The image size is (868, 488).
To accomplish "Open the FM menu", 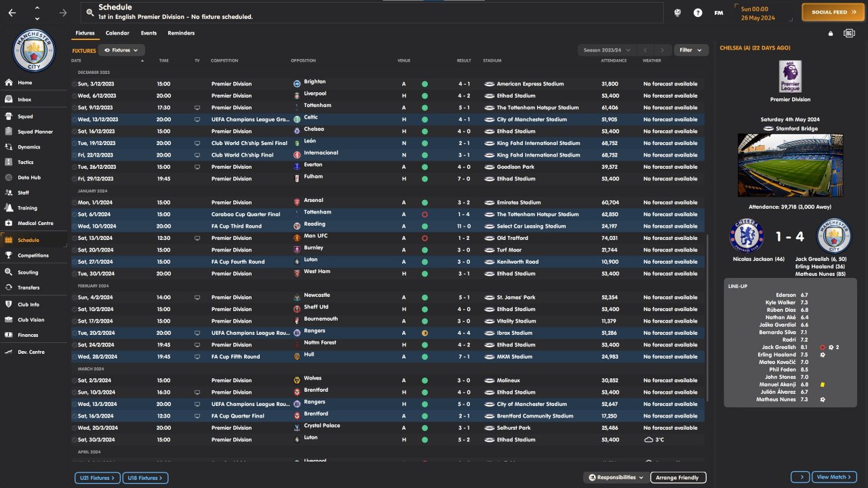I will pos(719,13).
